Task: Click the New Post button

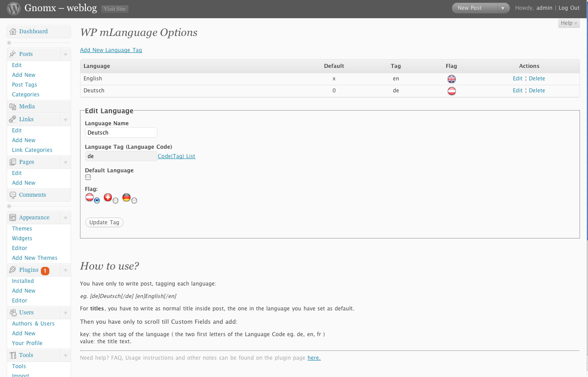Action: (x=475, y=8)
